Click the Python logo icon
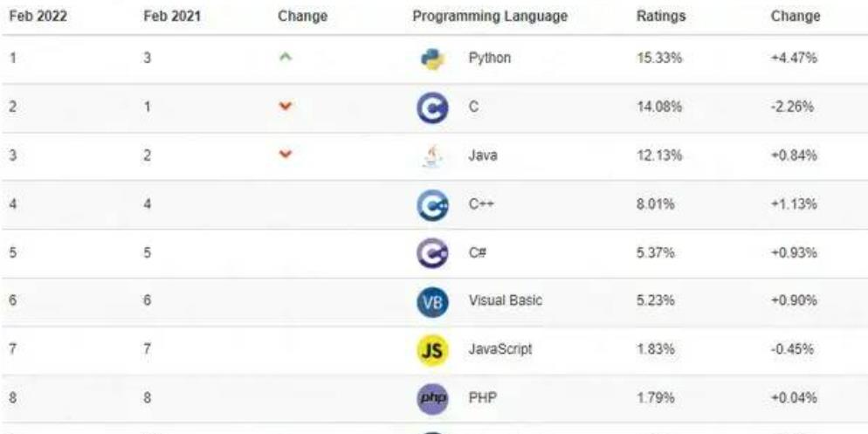 [432, 59]
